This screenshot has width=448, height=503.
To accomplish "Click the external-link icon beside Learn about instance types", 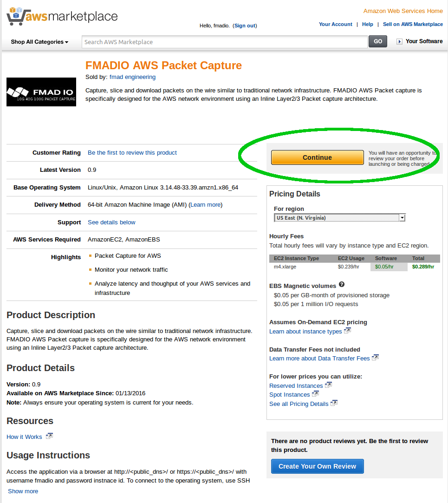I will tap(348, 330).
